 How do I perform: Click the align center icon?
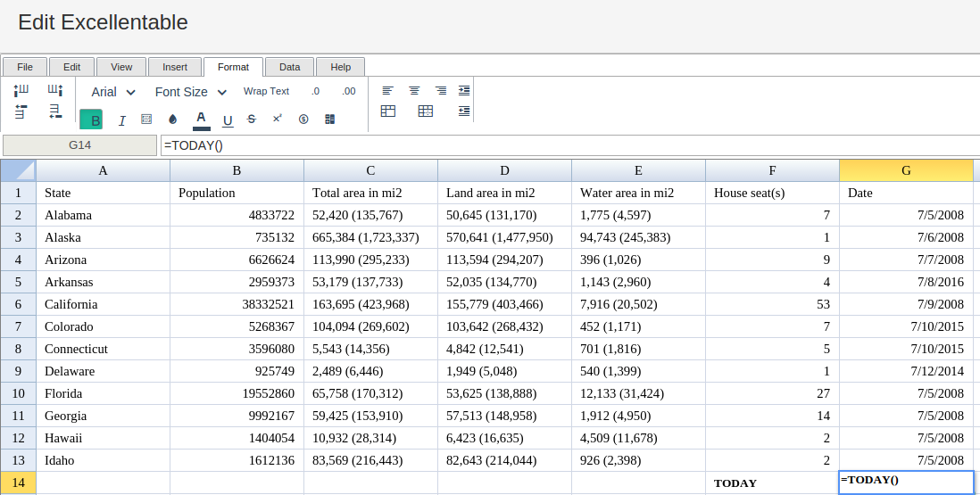(414, 91)
